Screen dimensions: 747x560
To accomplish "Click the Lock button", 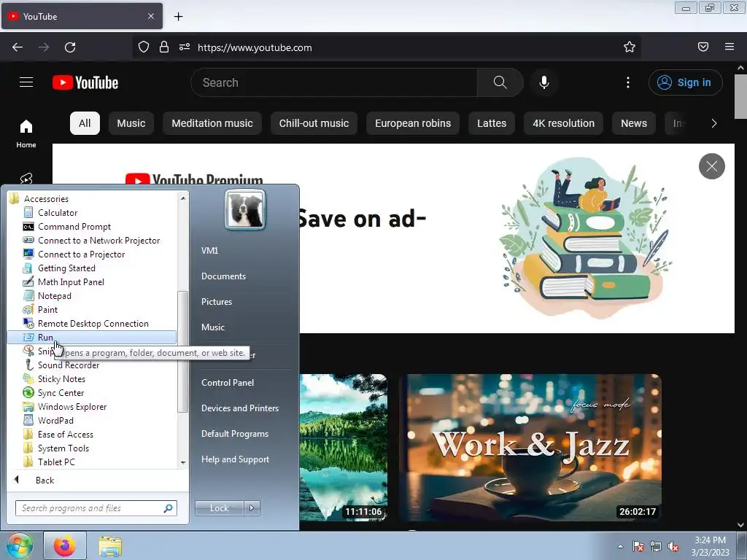I will click(x=220, y=508).
